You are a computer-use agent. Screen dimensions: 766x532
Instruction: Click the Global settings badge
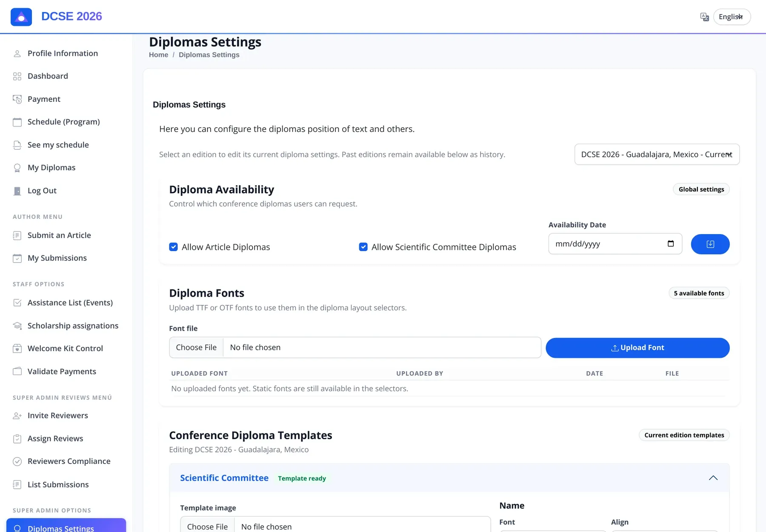701,189
